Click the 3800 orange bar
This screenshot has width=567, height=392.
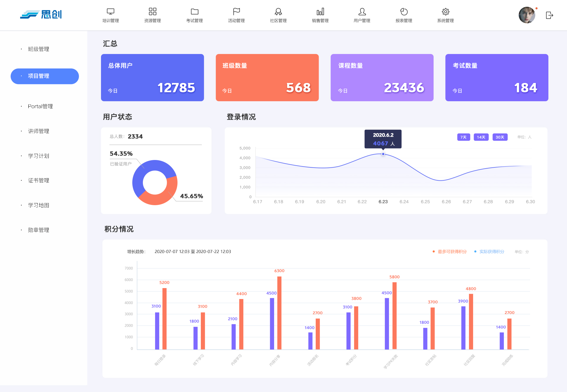point(356,328)
